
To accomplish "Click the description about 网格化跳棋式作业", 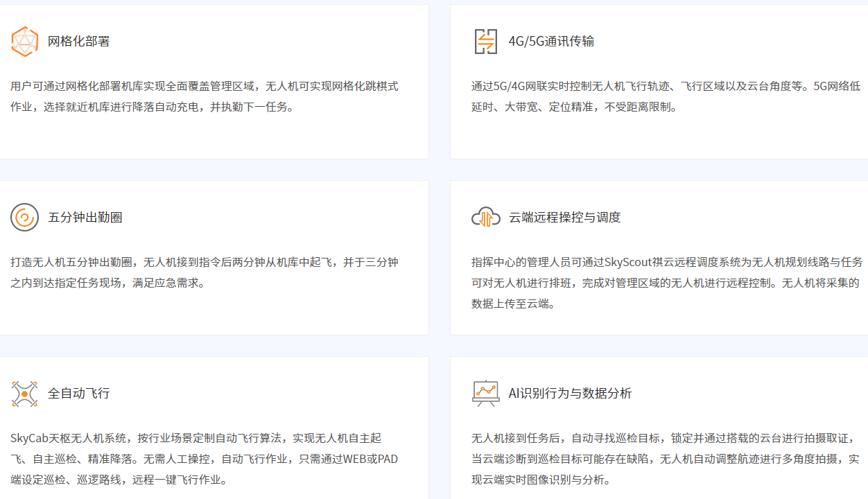I will point(205,97).
